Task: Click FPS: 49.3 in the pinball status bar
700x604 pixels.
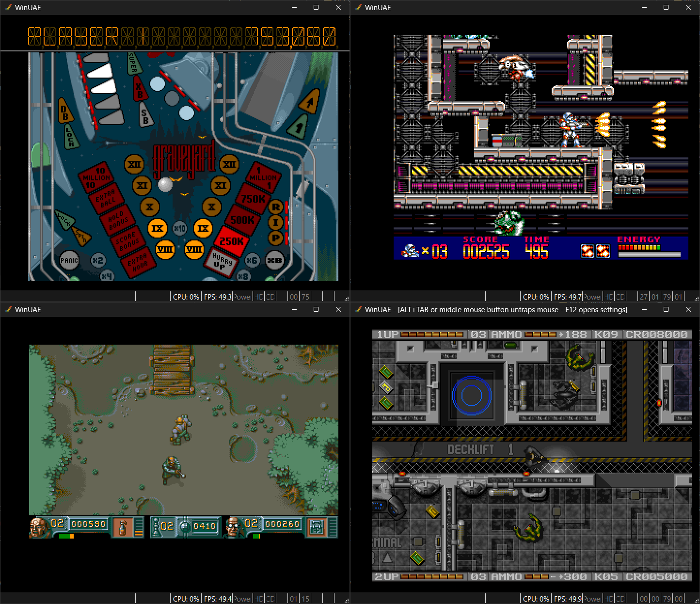Action: [218, 297]
